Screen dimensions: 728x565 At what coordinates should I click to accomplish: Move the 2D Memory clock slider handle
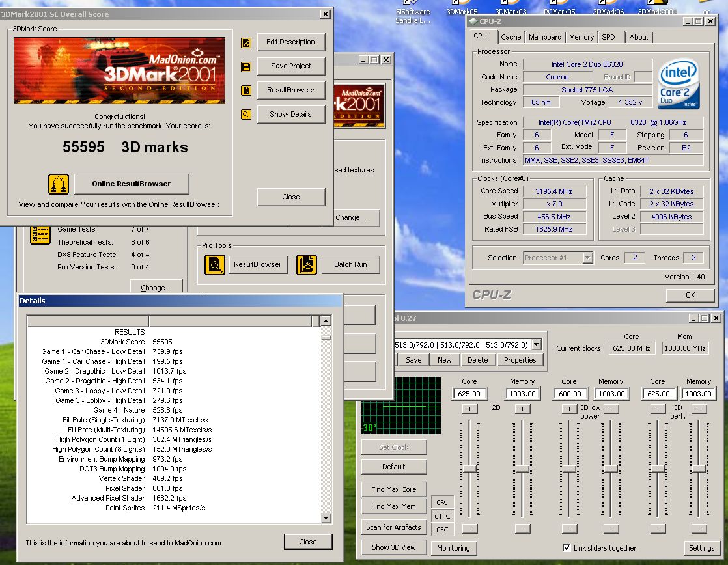tap(522, 469)
